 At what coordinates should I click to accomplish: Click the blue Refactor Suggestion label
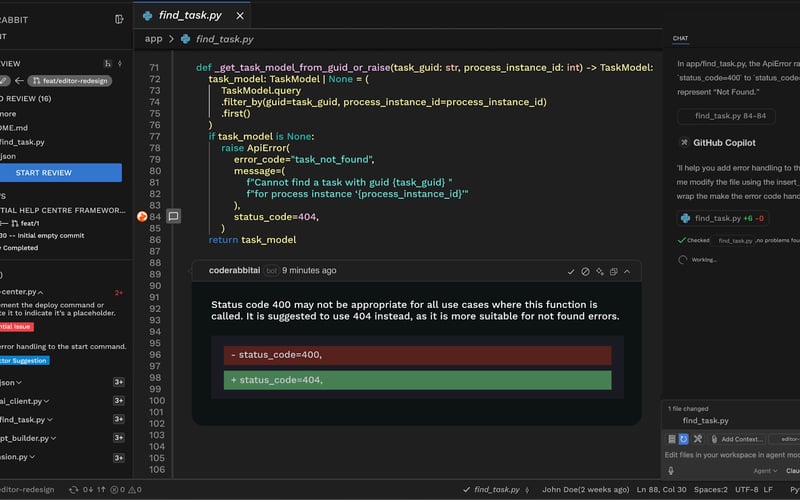tap(24, 360)
